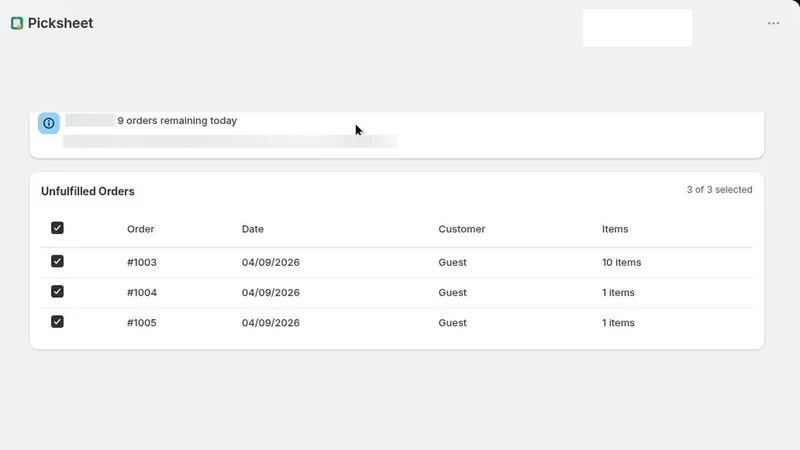Image resolution: width=800 pixels, height=450 pixels.
Task: Click the Picksheet app title
Action: pyautogui.click(x=60, y=23)
